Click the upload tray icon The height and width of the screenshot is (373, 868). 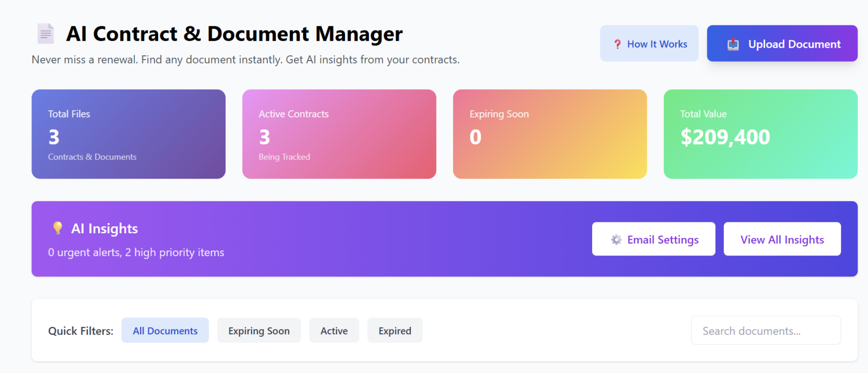733,44
